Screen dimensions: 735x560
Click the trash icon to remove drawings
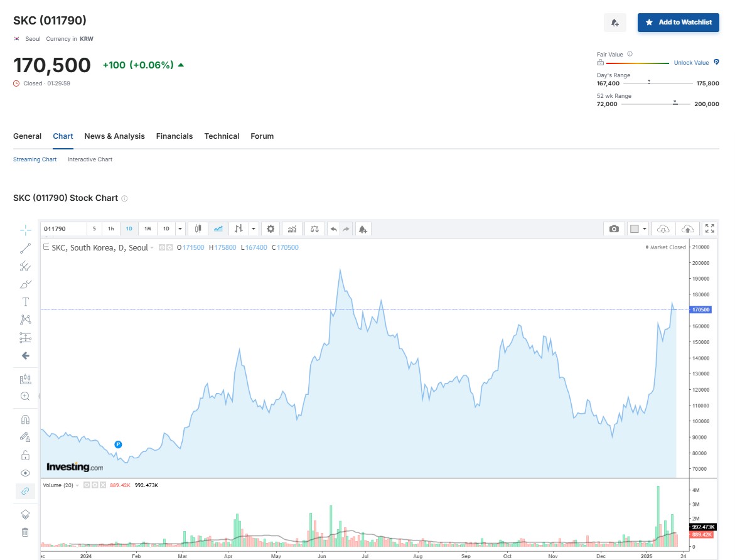click(x=25, y=532)
